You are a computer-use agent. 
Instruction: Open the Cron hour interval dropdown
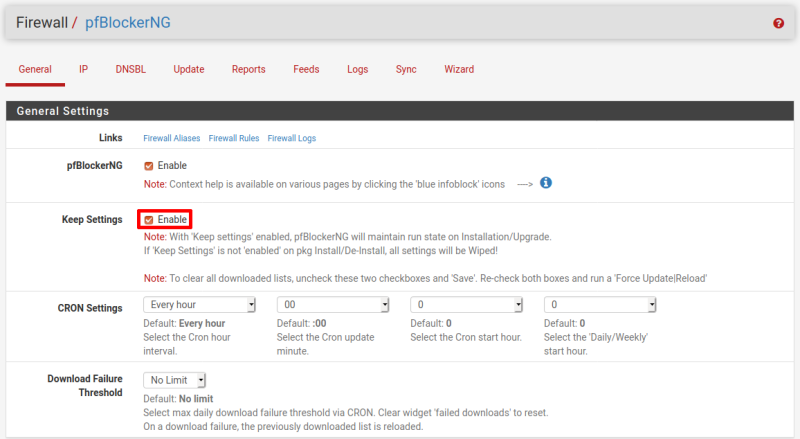click(x=199, y=305)
